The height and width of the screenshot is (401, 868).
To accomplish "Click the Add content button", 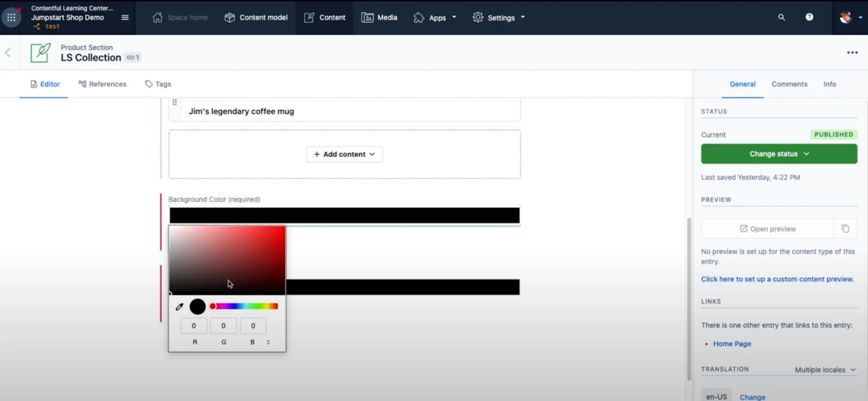I will coord(344,154).
